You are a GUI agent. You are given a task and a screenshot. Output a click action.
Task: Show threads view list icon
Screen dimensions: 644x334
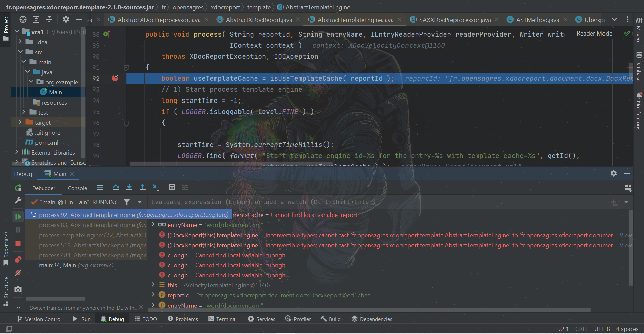(x=100, y=188)
